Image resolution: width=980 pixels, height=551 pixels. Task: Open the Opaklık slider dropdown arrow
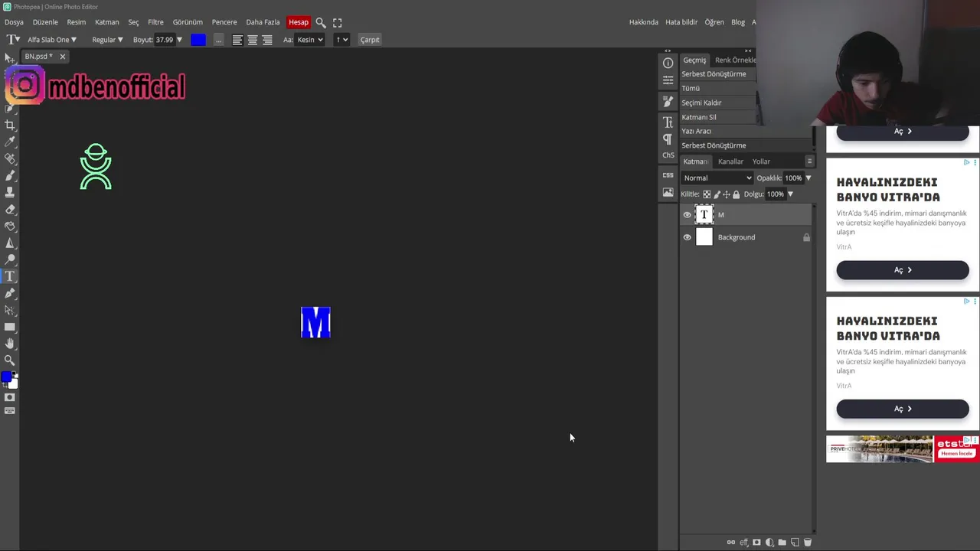click(x=808, y=178)
